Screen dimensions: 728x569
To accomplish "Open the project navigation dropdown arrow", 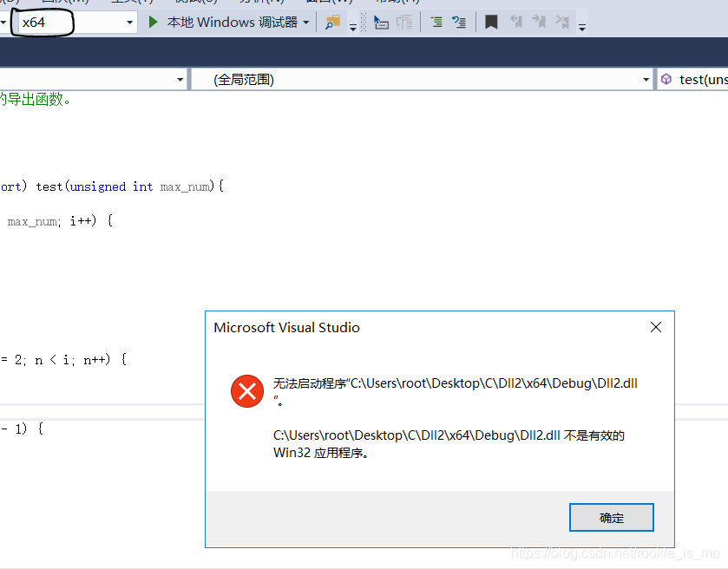I will (180, 79).
